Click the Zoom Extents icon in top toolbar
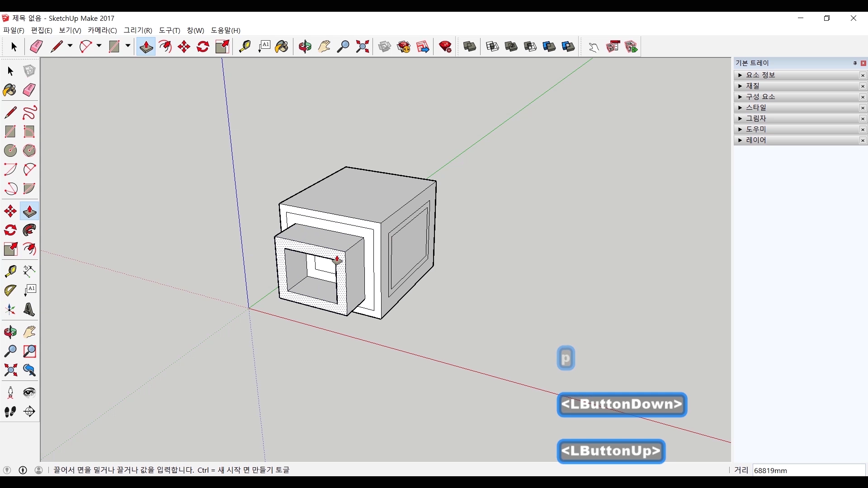Screen dimensions: 868x488 tap(362, 47)
